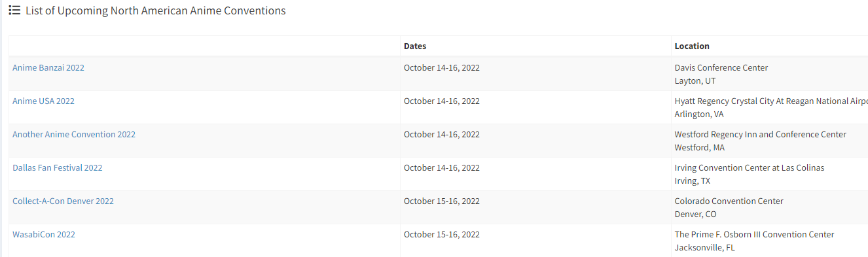Click the Irving Convention Center location text
868x257 pixels.
(750, 168)
